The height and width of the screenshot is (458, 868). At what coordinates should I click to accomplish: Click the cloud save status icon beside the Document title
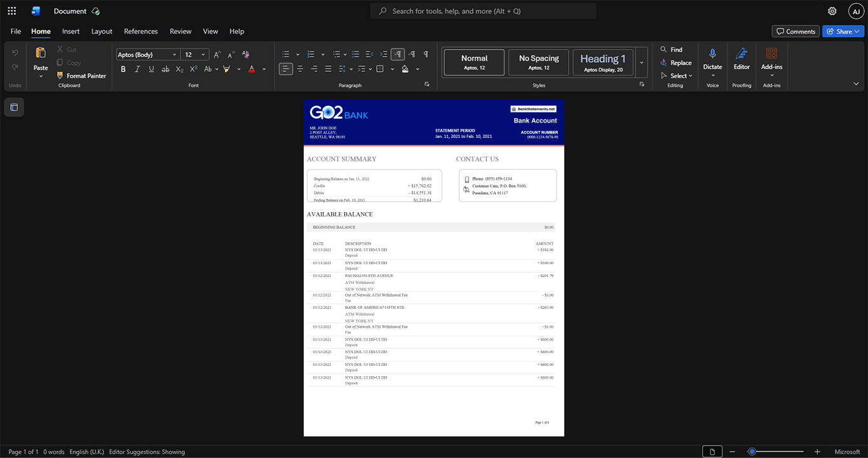point(95,11)
